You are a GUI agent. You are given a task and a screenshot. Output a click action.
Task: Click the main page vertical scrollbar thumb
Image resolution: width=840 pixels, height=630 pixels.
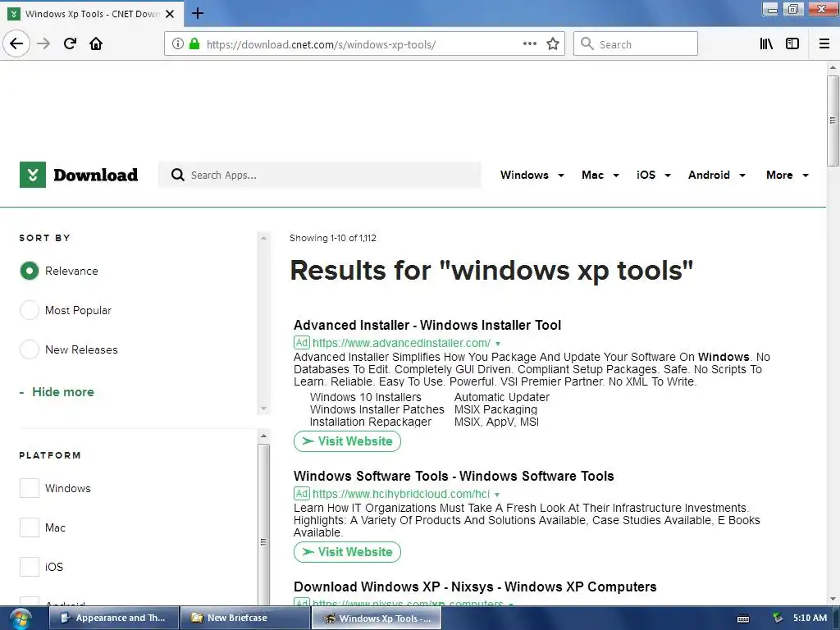(833, 121)
